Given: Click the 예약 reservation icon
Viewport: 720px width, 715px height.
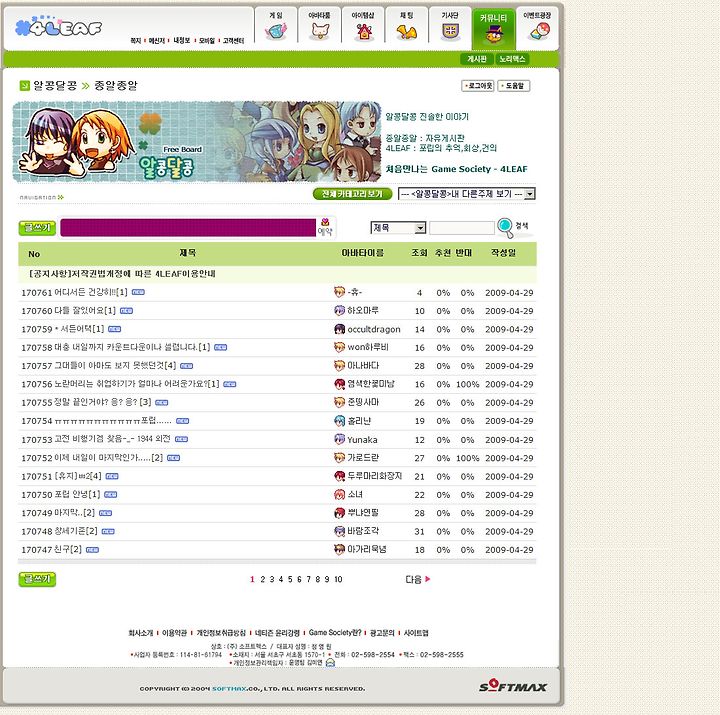Looking at the screenshot, I should point(325,227).
